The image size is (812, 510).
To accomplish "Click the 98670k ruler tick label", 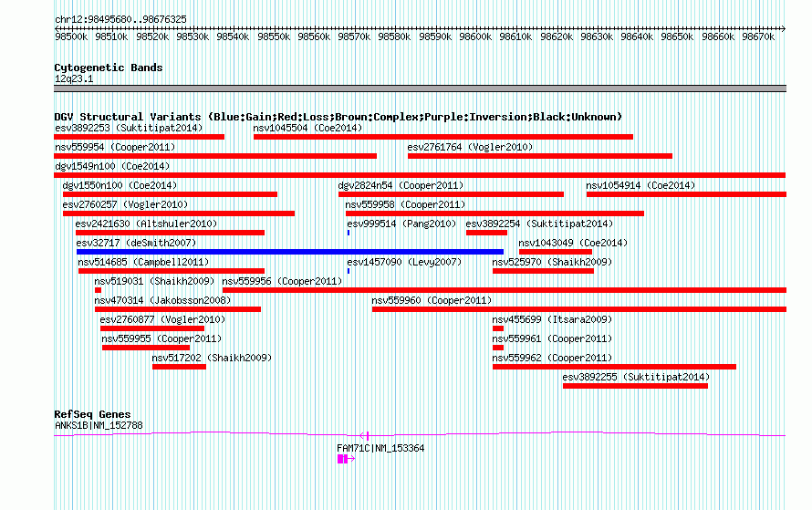I will coord(758,36).
